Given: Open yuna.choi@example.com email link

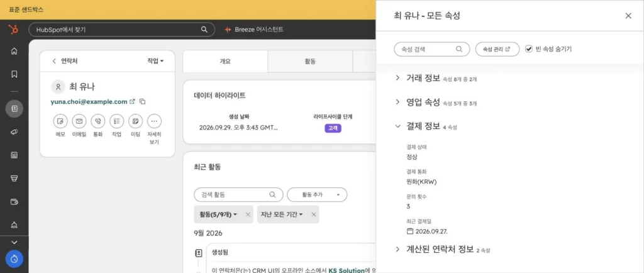Looking at the screenshot, I should [x=89, y=101].
